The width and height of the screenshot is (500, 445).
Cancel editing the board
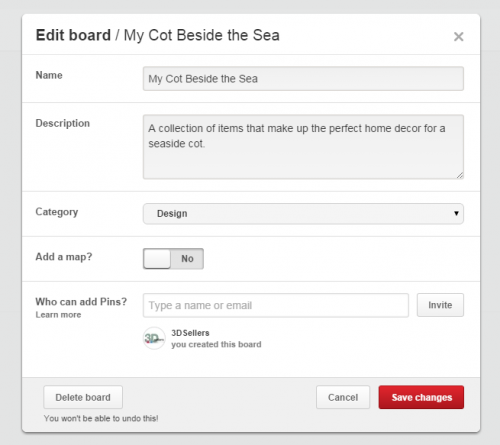pyautogui.click(x=343, y=397)
